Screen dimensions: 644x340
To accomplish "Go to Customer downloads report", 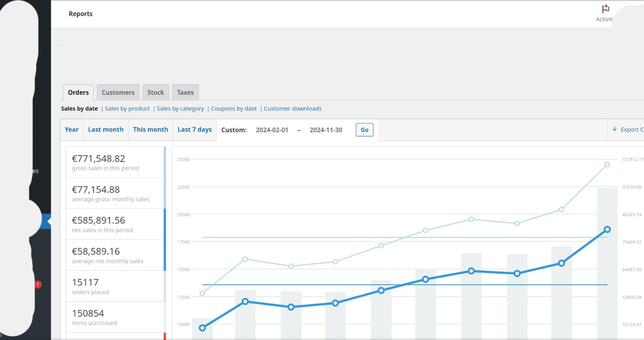I will coord(292,109).
